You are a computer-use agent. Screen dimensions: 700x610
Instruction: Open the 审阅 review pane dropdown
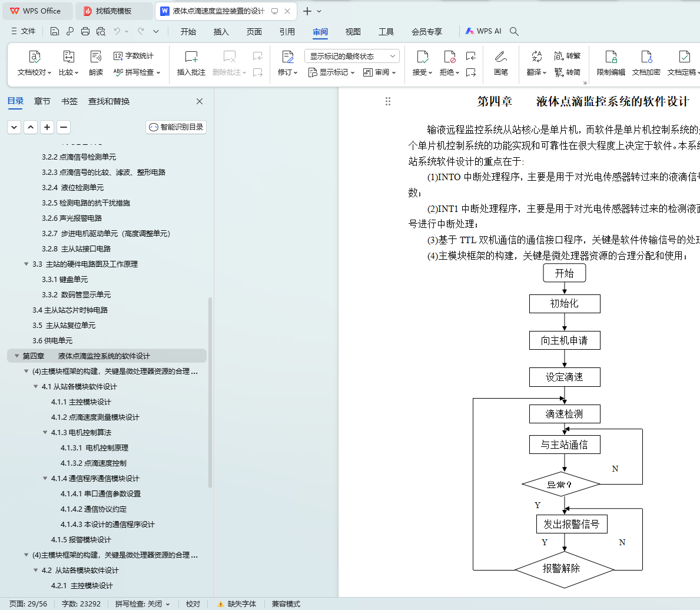pos(380,72)
